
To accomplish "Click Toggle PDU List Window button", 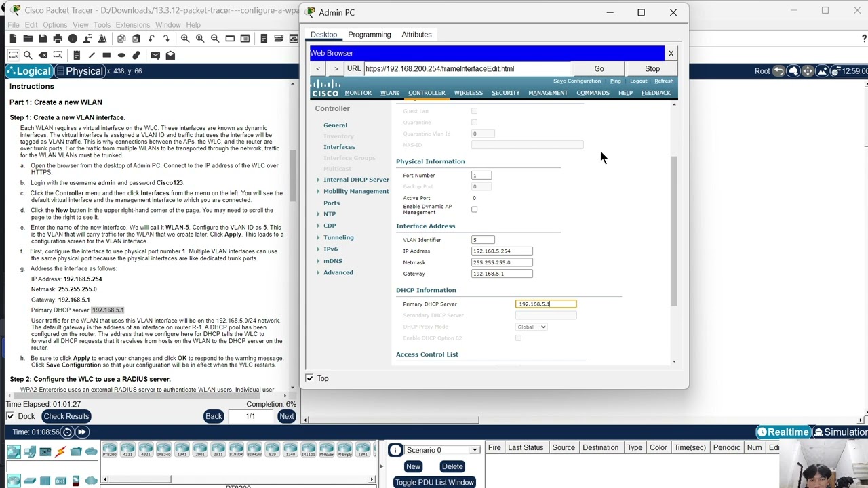I will [435, 482].
